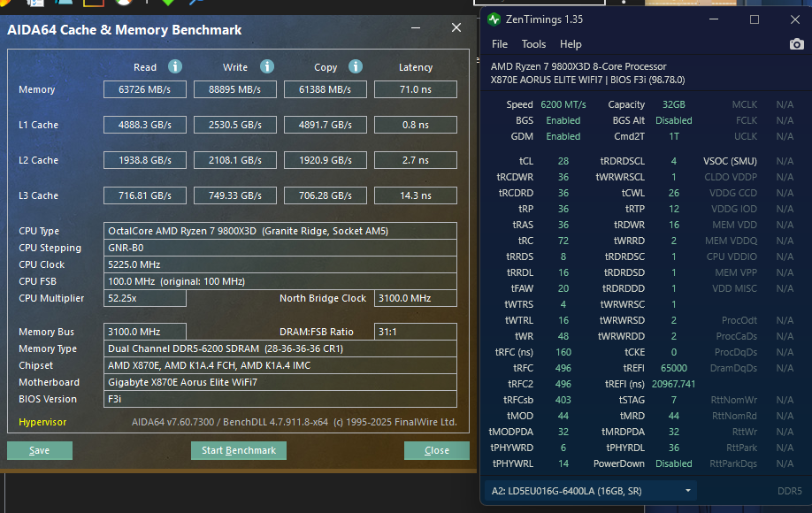
Task: Click the info icon next to Write
Action: 267,66
